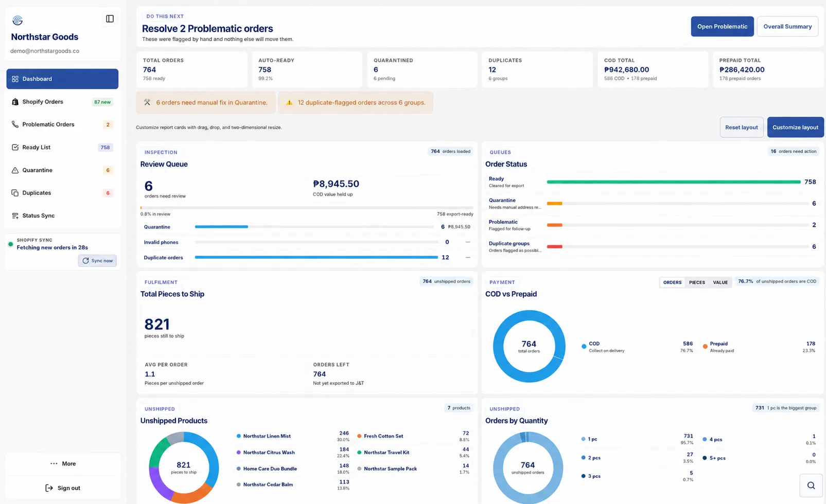Click the Dashboard grid icon
This screenshot has height=504, width=826.
pos(15,79)
